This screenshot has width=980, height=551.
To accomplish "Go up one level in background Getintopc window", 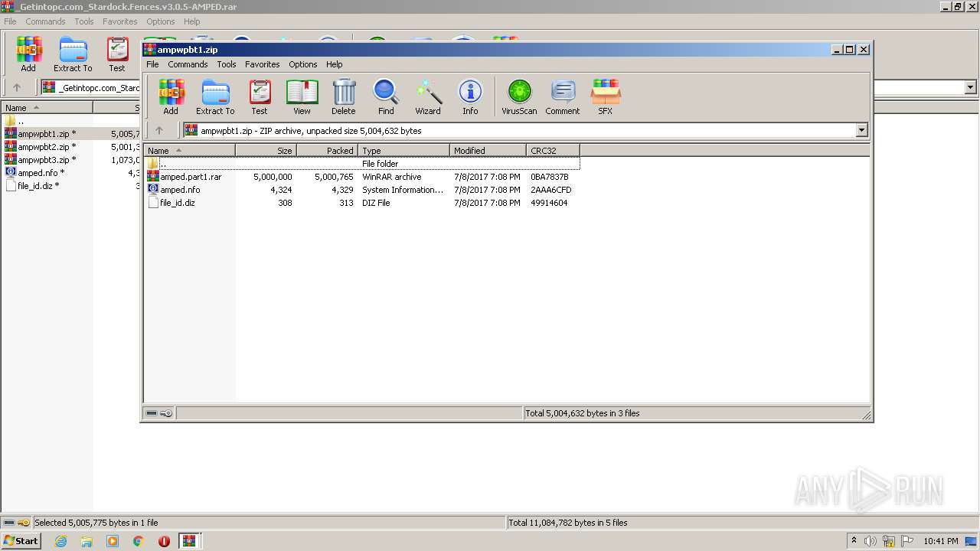I will pos(17,87).
